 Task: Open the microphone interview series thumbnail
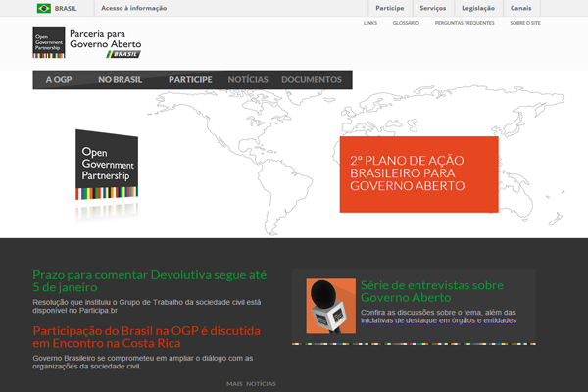point(330,307)
